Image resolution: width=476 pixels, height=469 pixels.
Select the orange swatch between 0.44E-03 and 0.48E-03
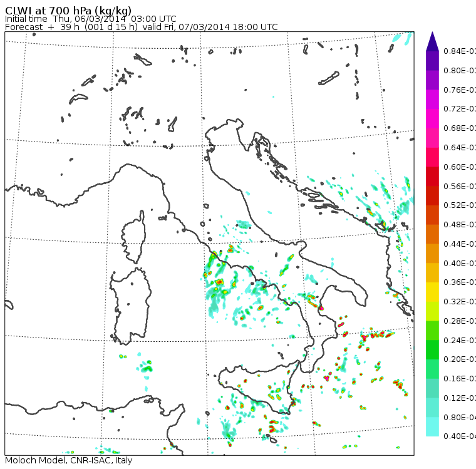(x=432, y=234)
